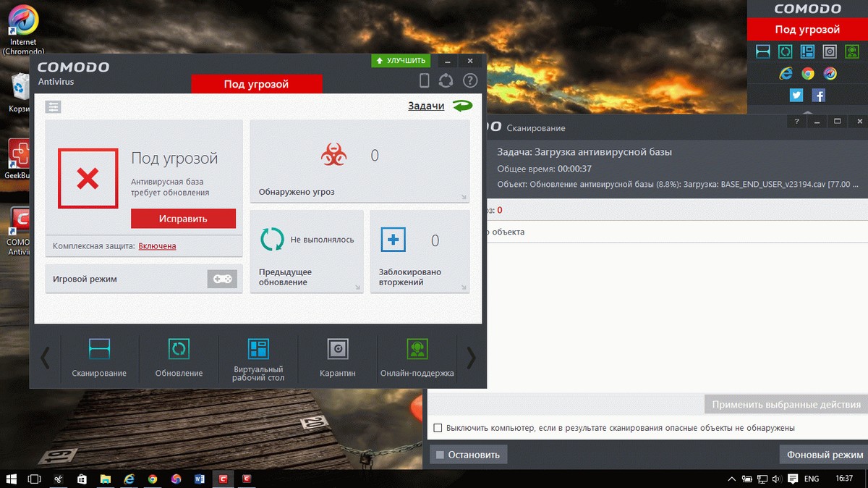Screen dimensions: 868x488
Task: Launch Chromodo browser from Comodo widget
Action: click(830, 73)
